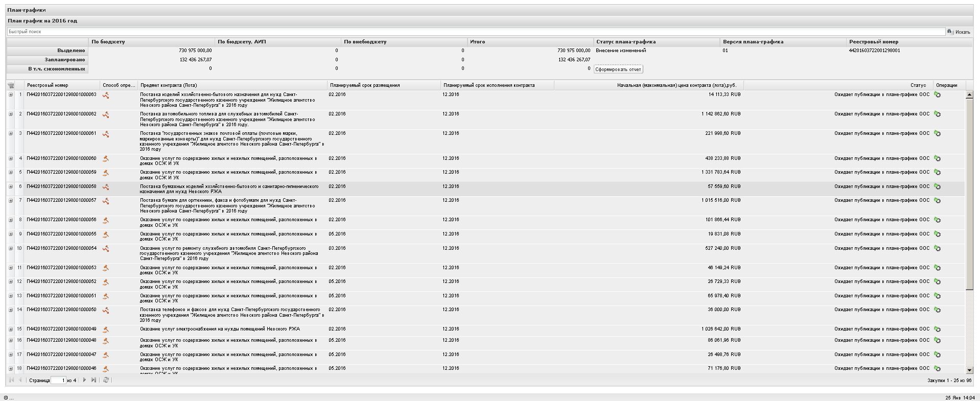
Task: Click the clock '25 Янв 14:04'
Action: pos(960,397)
